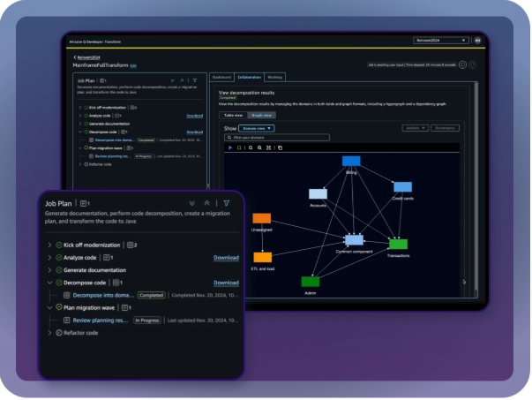The height and width of the screenshot is (400, 532).
Task: Open the Review planning results link
Action: (x=101, y=320)
